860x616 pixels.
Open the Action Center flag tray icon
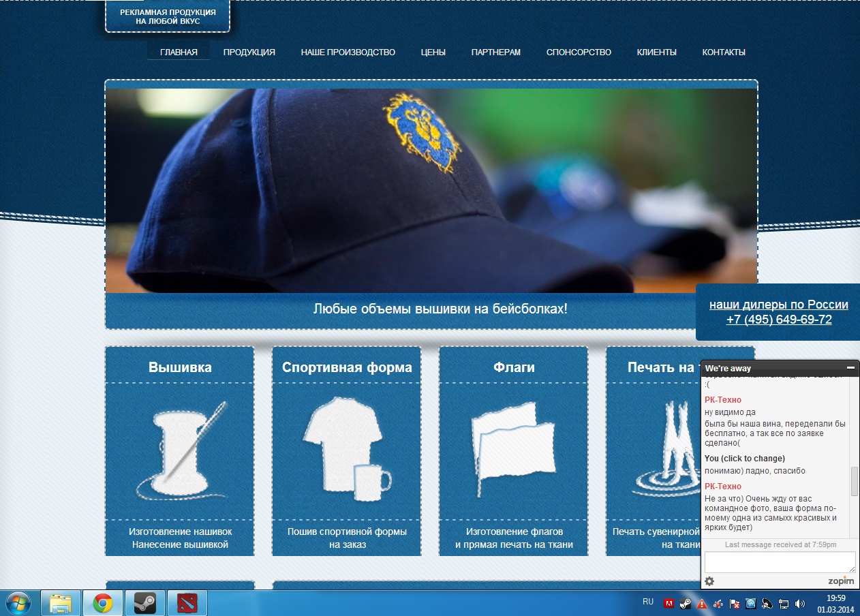(x=735, y=604)
